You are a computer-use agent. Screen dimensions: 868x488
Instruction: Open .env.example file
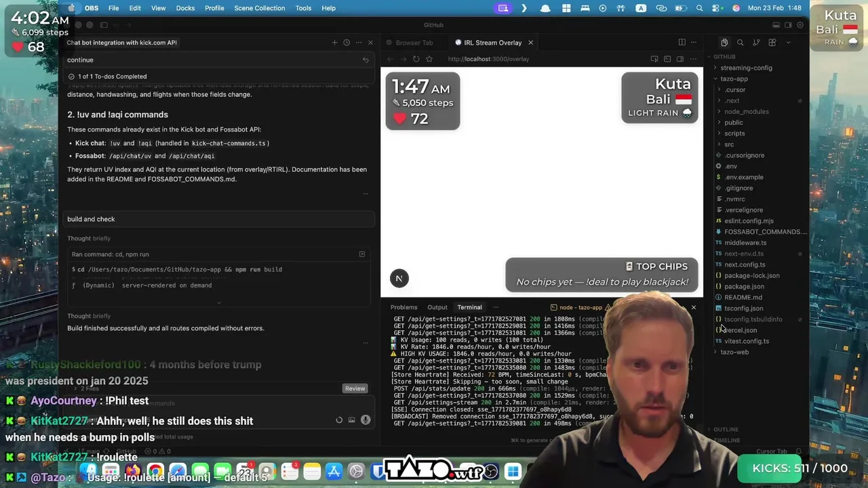coord(743,177)
